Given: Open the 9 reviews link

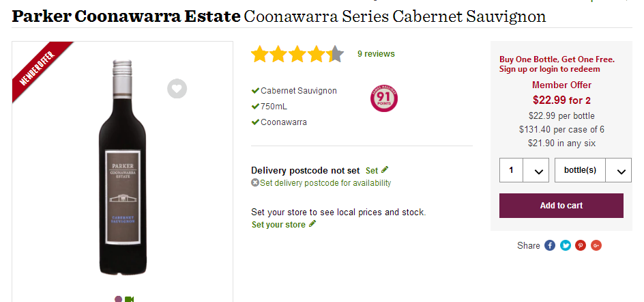Looking at the screenshot, I should [376, 54].
